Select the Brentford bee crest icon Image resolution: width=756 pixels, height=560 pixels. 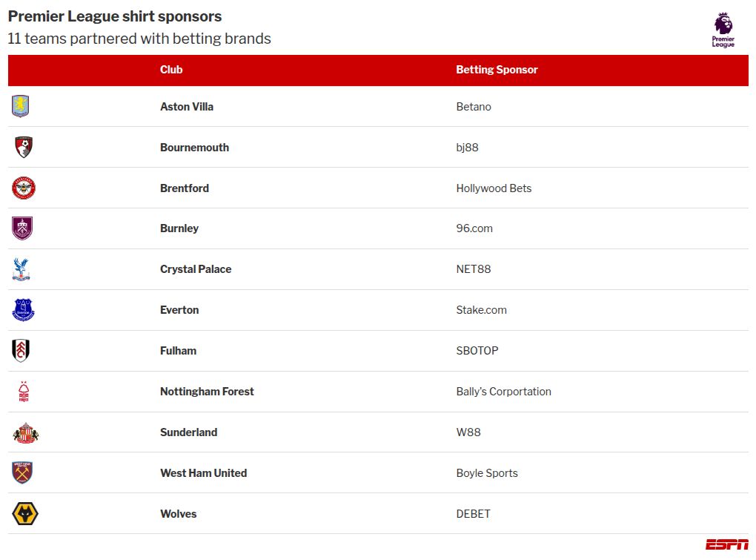(x=23, y=188)
